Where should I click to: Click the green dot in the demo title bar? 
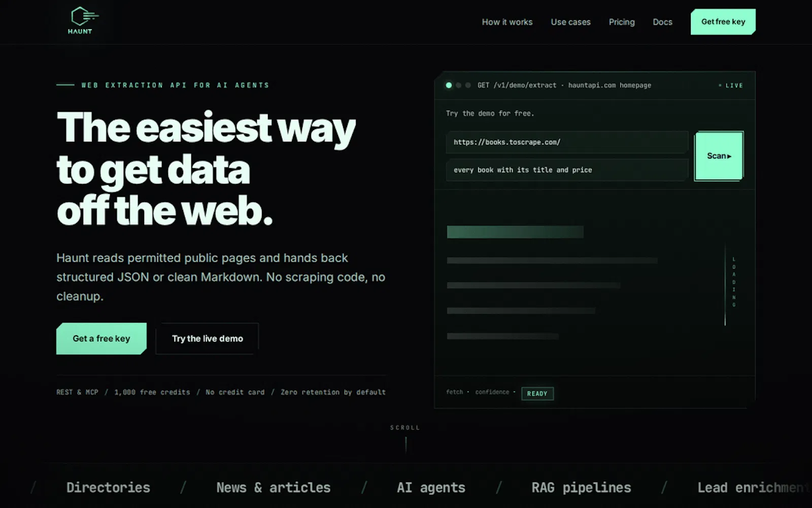pyautogui.click(x=449, y=85)
